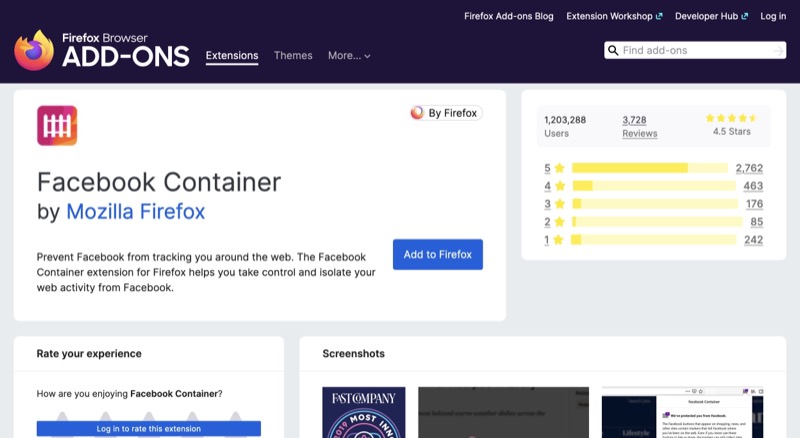Open the Extensions tab
This screenshot has height=438, width=800.
click(x=232, y=56)
